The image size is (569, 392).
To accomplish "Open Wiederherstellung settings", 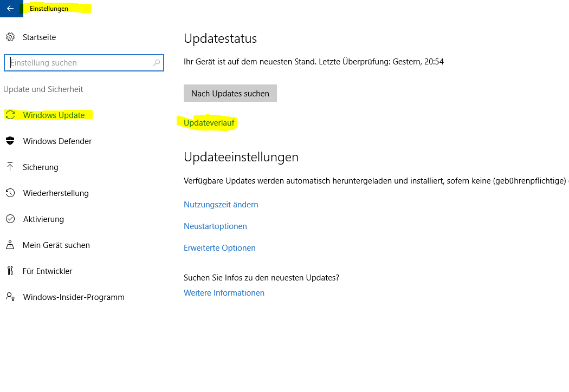I will [x=56, y=193].
